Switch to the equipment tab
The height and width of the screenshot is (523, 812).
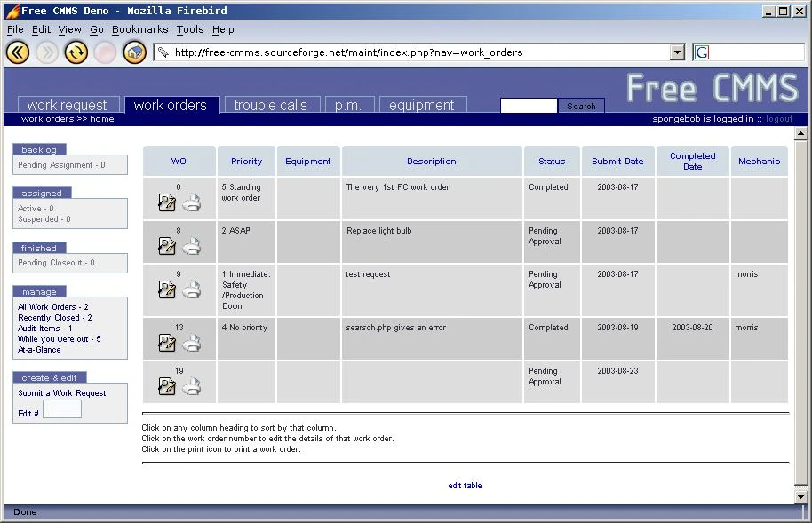[422, 104]
